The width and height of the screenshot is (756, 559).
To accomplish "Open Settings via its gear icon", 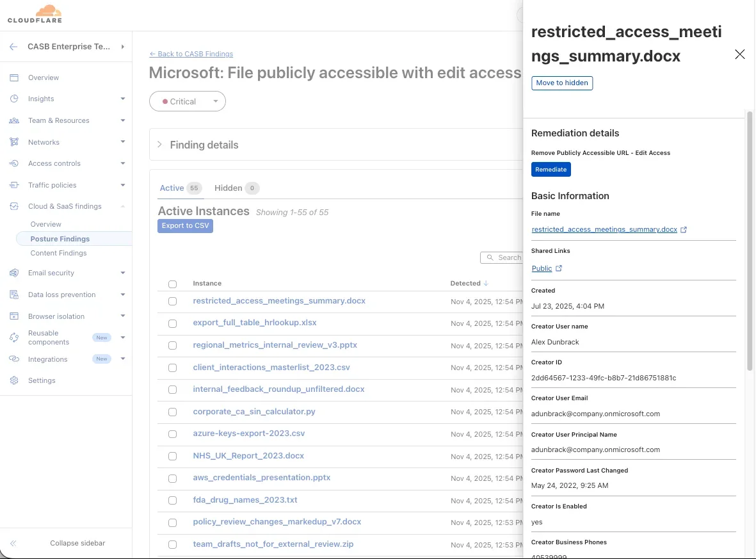I will click(14, 380).
